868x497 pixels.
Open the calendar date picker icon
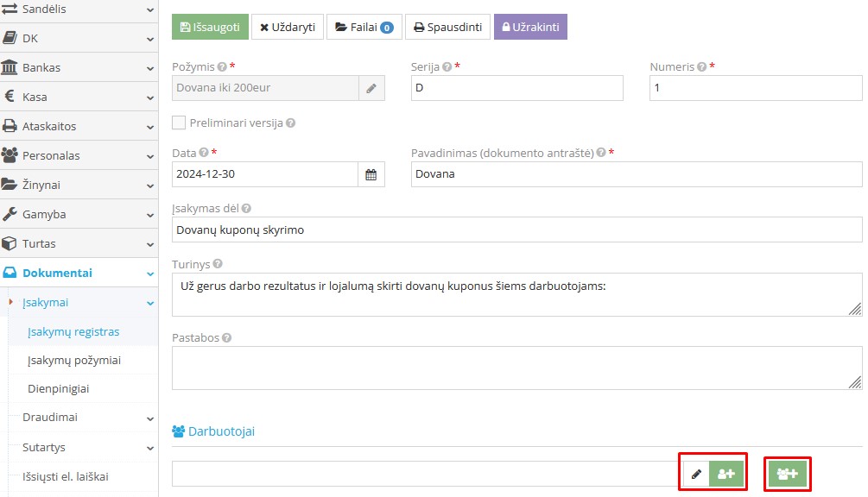[x=371, y=174]
